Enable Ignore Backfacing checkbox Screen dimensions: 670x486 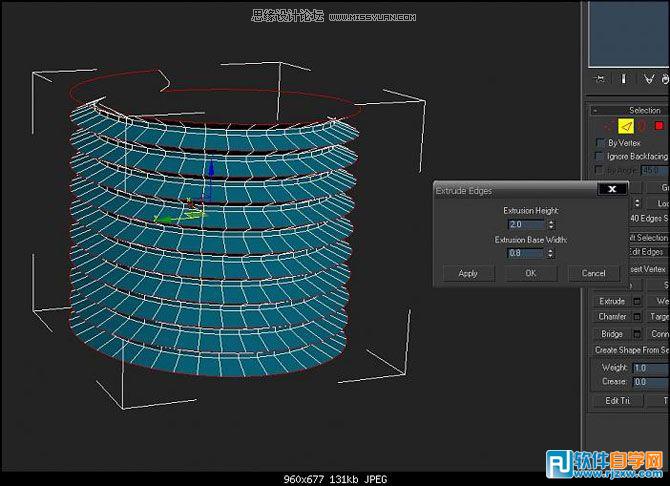[600, 156]
